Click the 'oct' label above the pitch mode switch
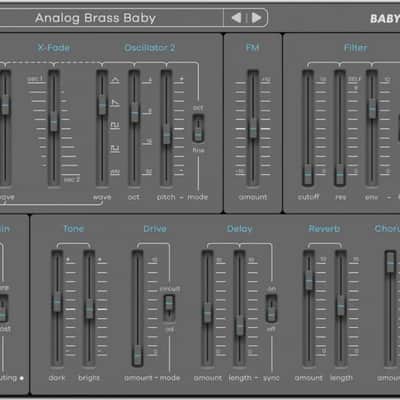Screen dimensions: 400x400 (x=198, y=108)
